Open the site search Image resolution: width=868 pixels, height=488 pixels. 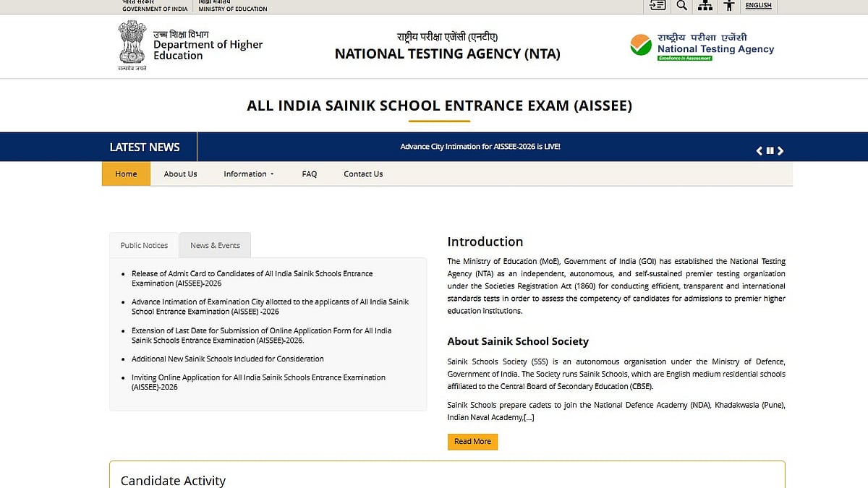pos(681,5)
